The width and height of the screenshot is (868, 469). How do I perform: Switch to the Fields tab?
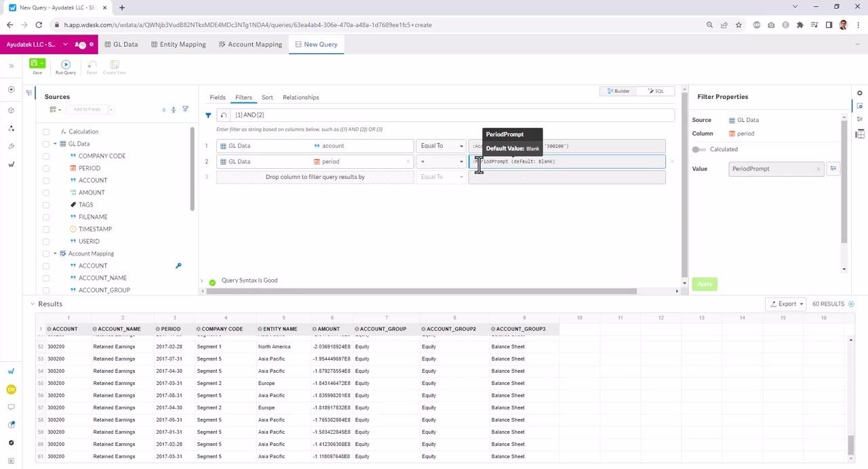[x=218, y=98]
